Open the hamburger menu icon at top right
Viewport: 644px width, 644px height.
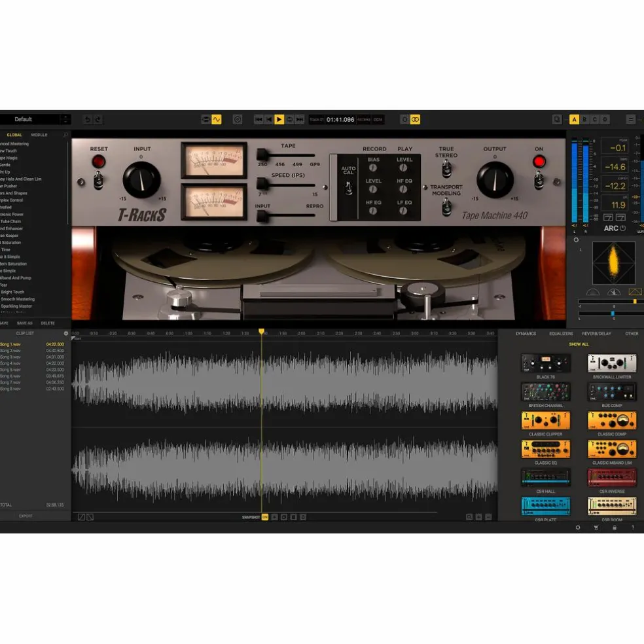pos(631,120)
